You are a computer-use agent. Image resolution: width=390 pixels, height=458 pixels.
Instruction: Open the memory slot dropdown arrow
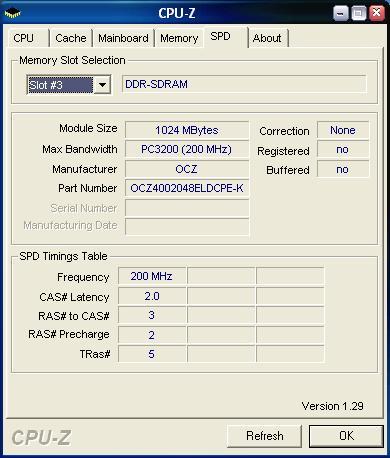[x=102, y=85]
